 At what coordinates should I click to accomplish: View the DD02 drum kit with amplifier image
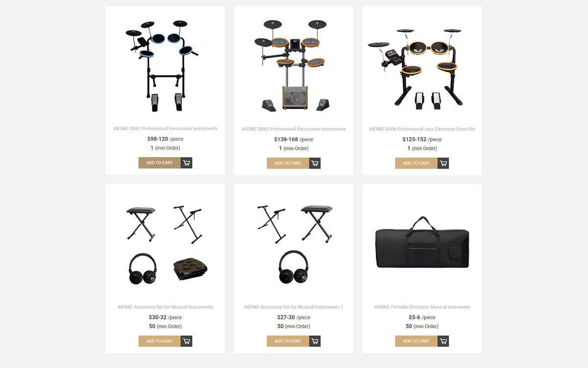(294, 65)
